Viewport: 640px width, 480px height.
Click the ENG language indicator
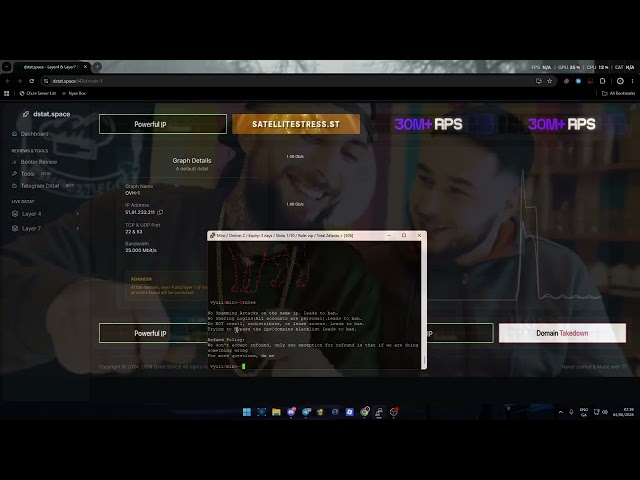click(x=584, y=412)
